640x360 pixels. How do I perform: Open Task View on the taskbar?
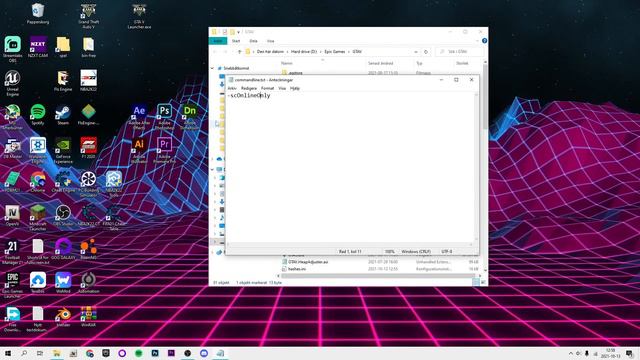(x=40, y=353)
